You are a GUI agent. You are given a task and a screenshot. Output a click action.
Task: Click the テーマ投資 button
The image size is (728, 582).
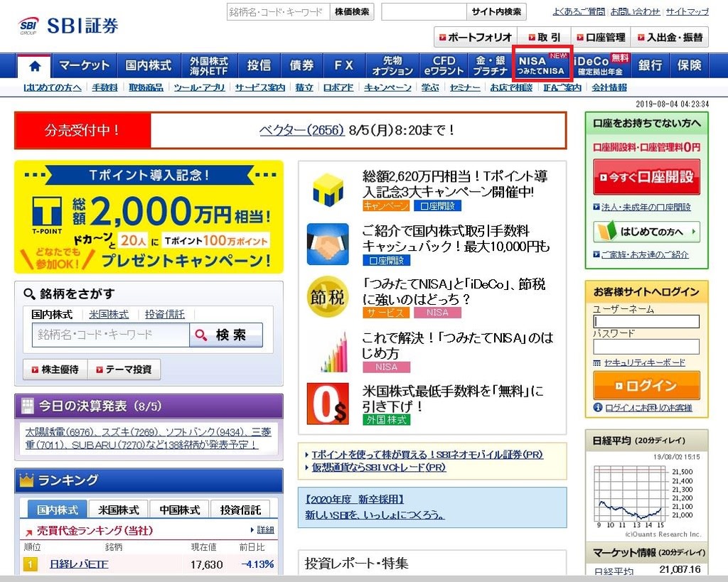124,370
